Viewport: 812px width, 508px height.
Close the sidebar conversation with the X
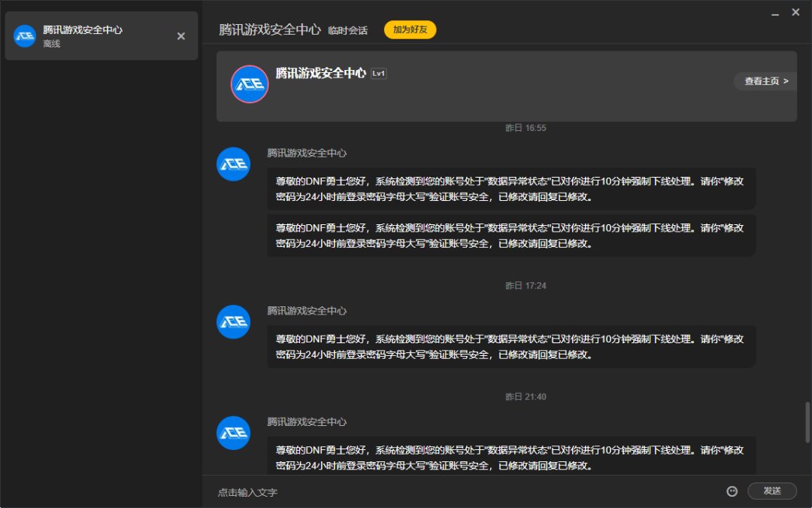click(x=180, y=36)
